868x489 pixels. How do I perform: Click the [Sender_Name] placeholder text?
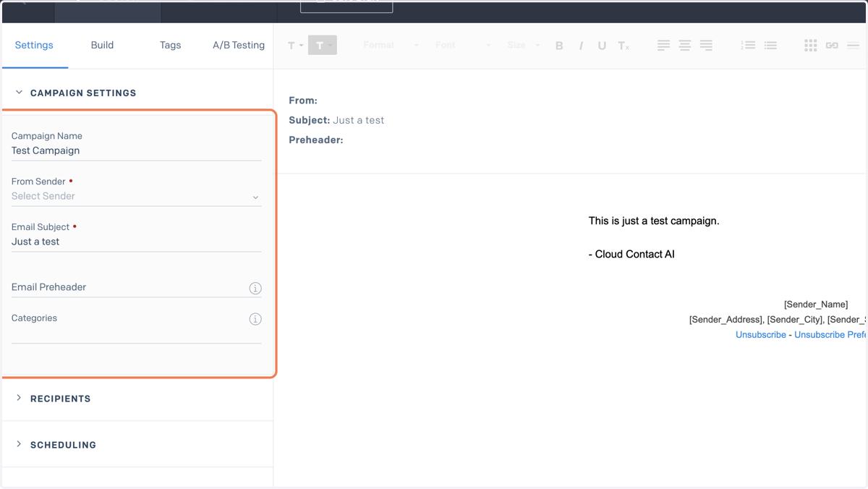point(816,305)
